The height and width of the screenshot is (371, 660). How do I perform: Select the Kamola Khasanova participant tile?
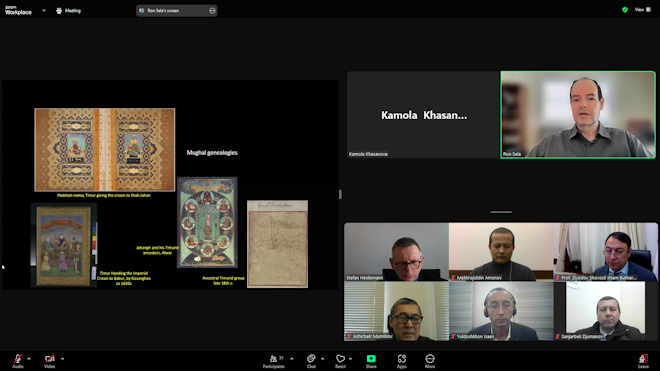click(423, 115)
